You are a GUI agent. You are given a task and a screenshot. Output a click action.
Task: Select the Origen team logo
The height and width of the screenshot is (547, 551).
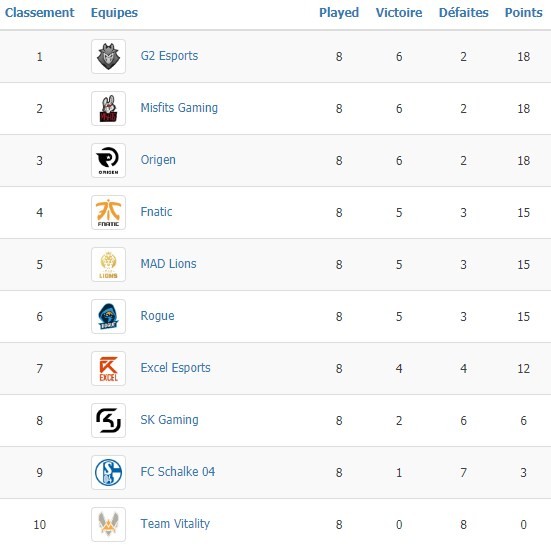pyautogui.click(x=108, y=160)
